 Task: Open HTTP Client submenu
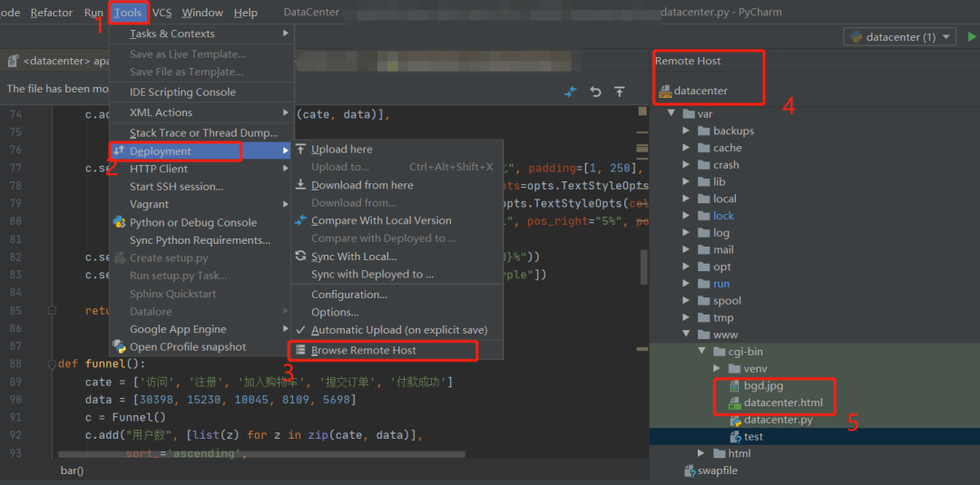pos(201,169)
